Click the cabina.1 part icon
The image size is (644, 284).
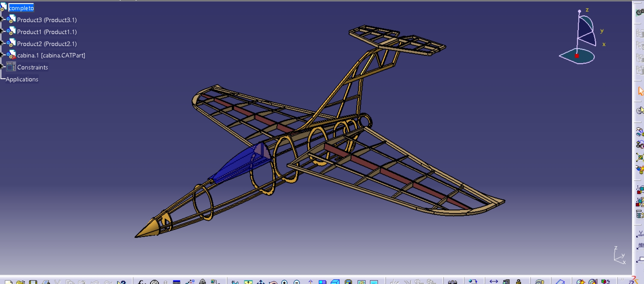[x=11, y=55]
